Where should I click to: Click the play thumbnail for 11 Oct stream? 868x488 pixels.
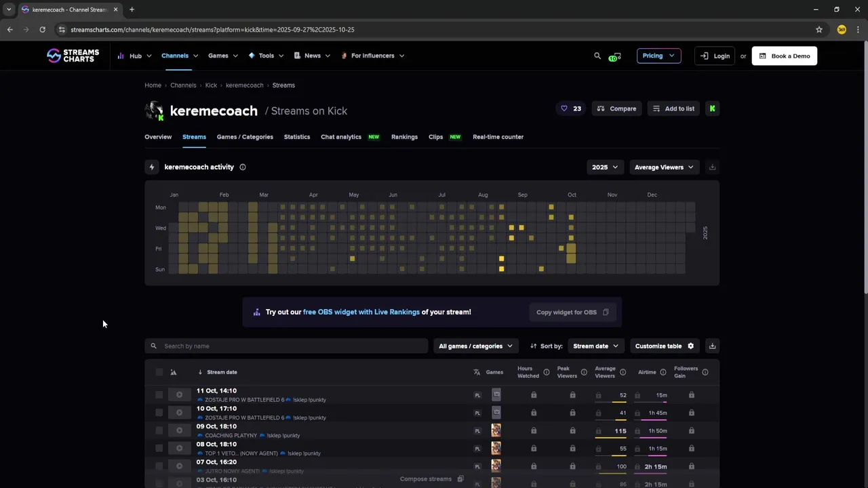point(180,394)
